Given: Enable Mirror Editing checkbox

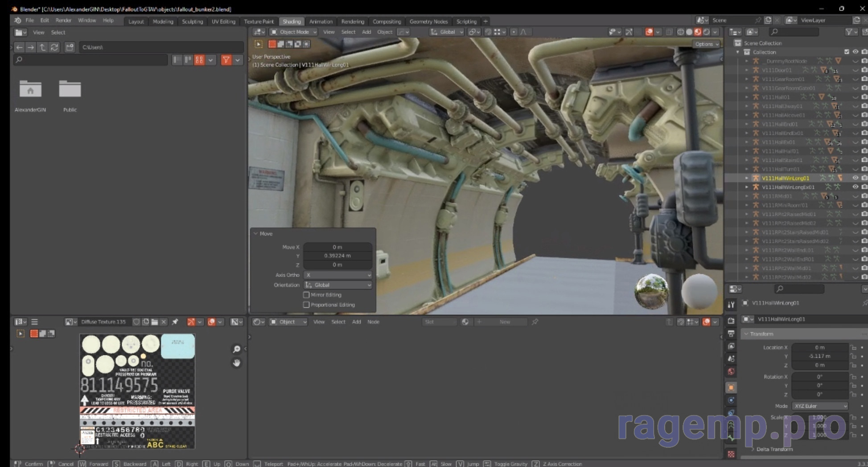Looking at the screenshot, I should click(x=306, y=295).
